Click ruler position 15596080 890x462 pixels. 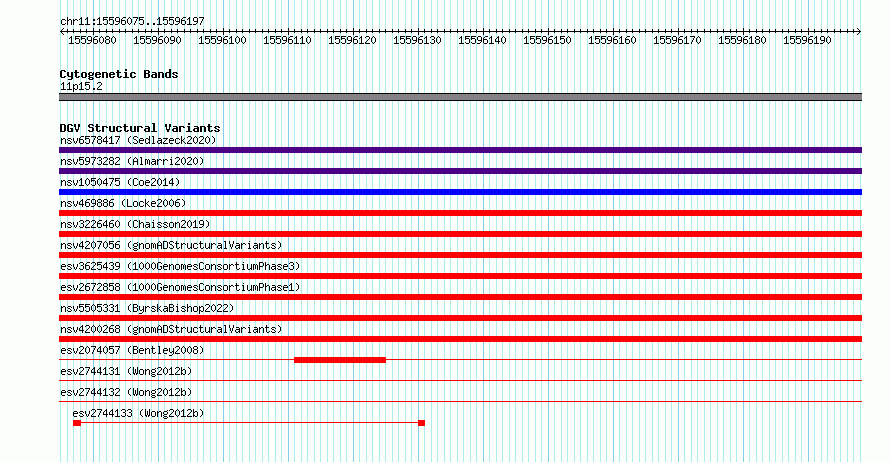tap(92, 40)
